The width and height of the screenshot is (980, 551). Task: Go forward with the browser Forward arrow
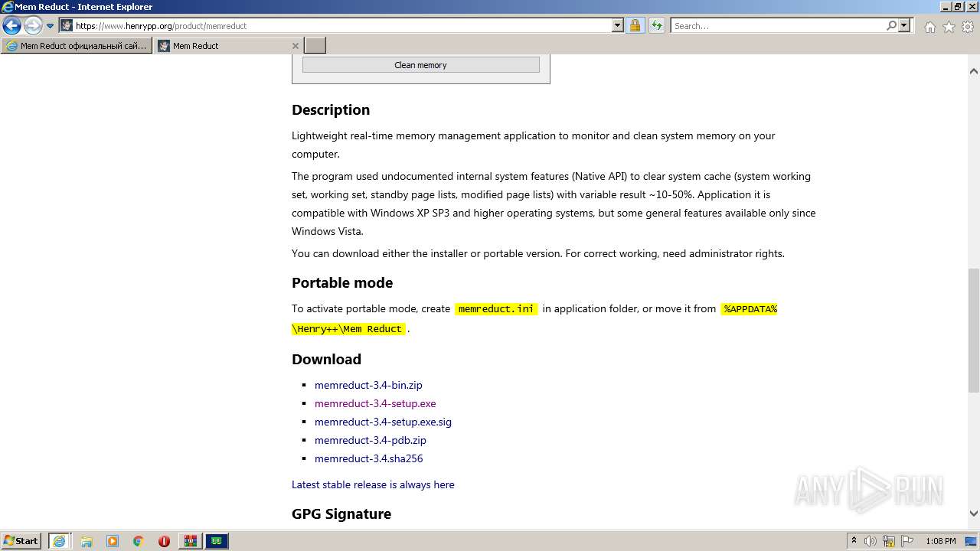33,25
